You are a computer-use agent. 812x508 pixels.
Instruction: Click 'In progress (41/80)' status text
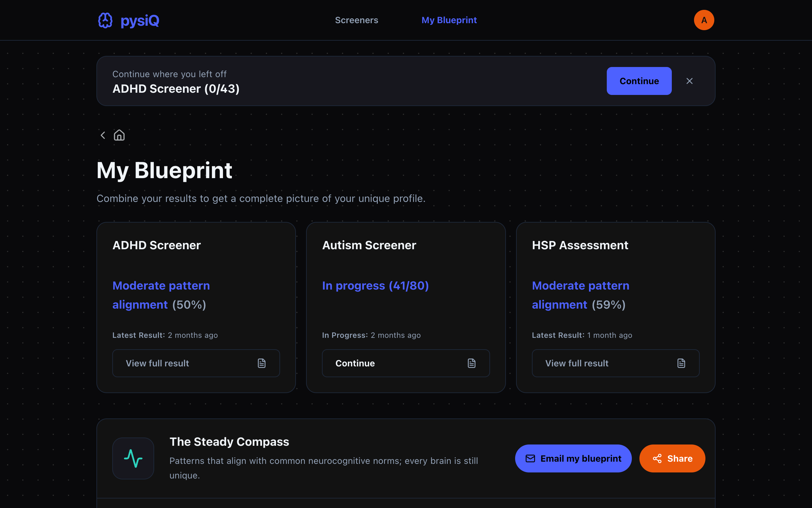click(375, 285)
